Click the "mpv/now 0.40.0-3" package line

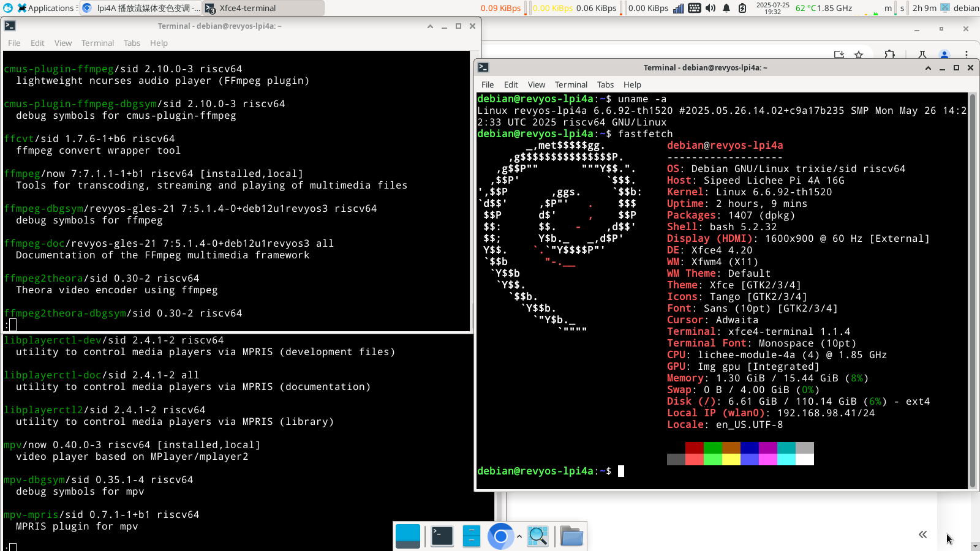pos(132,445)
